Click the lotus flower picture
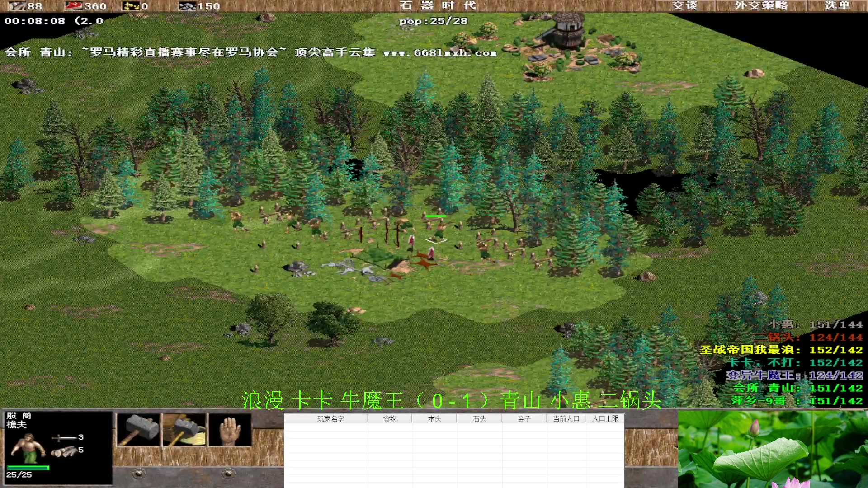 [773, 449]
